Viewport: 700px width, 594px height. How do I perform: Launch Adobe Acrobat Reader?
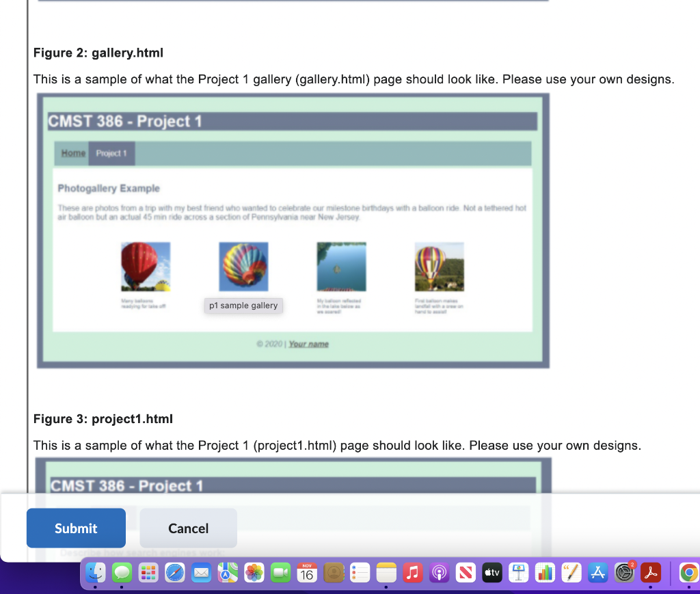pyautogui.click(x=651, y=573)
